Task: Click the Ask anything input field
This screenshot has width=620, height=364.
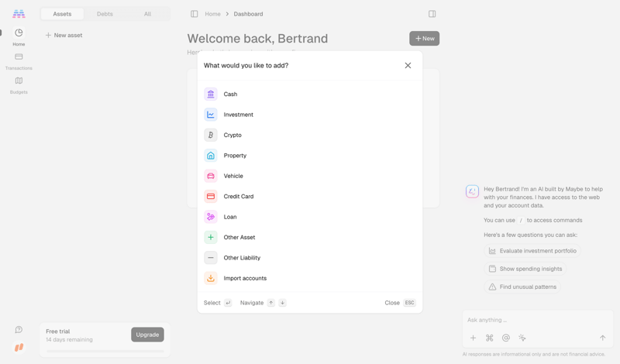Action: tap(538, 320)
